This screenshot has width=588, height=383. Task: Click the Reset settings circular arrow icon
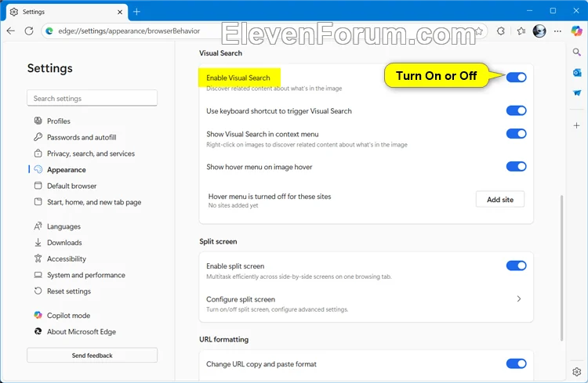[x=38, y=291]
